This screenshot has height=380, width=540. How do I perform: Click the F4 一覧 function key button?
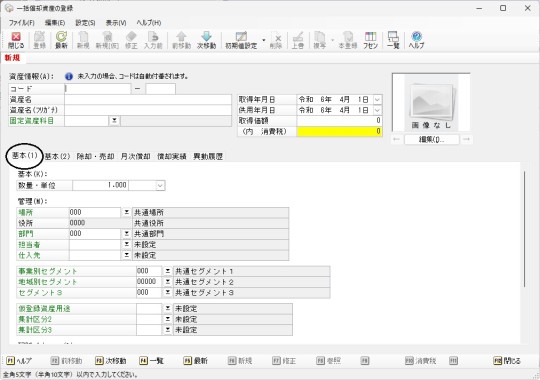(152, 361)
